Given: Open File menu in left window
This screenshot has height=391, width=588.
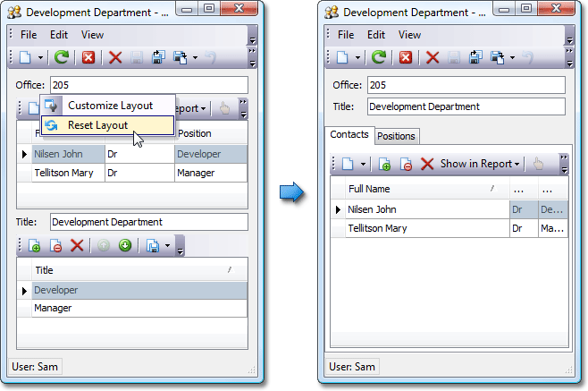Looking at the screenshot, I should (x=29, y=35).
